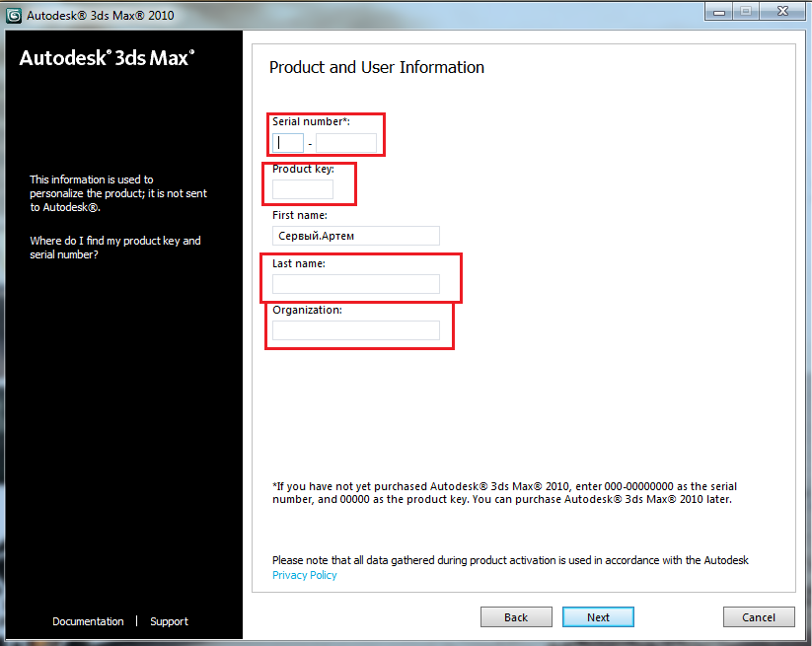Image resolution: width=812 pixels, height=646 pixels.
Task: Open the Support link
Action: (x=169, y=621)
